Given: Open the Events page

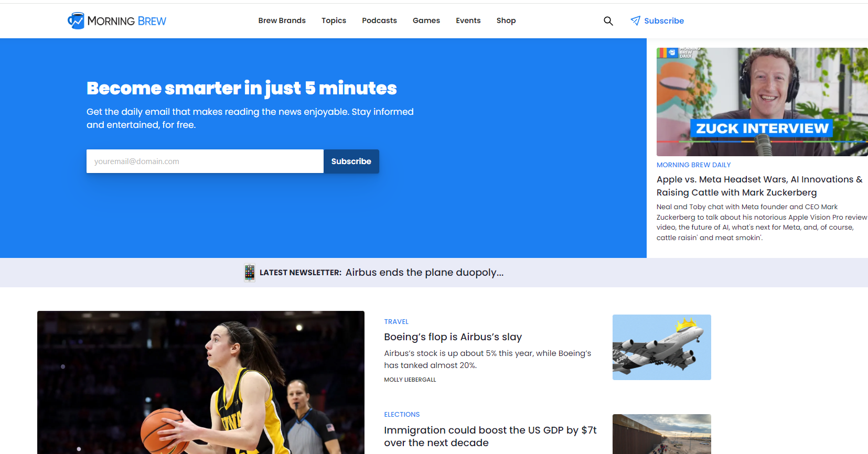Looking at the screenshot, I should point(468,20).
